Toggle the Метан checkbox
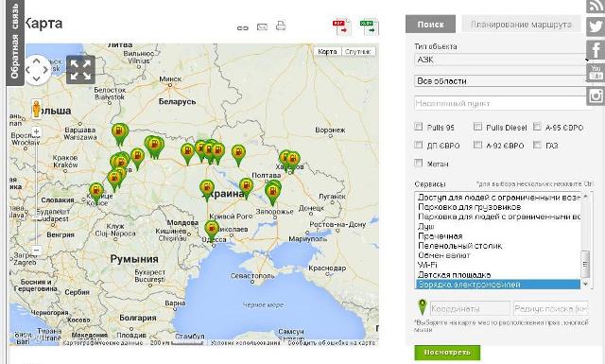Screen dimensions: 605x364 [x=418, y=163]
